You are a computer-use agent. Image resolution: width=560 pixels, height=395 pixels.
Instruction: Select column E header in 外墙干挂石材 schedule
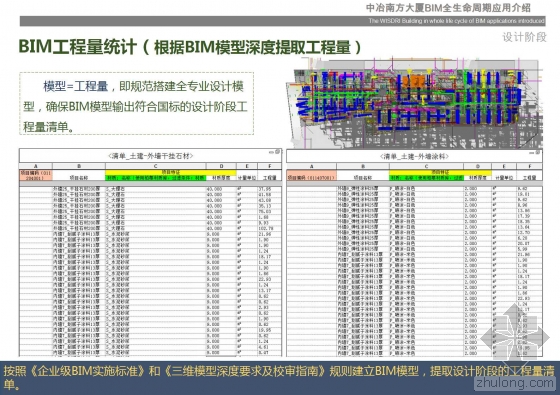coord(247,166)
